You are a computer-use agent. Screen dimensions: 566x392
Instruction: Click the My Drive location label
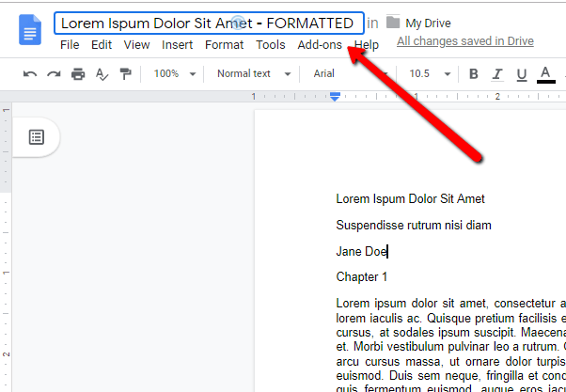coord(428,24)
